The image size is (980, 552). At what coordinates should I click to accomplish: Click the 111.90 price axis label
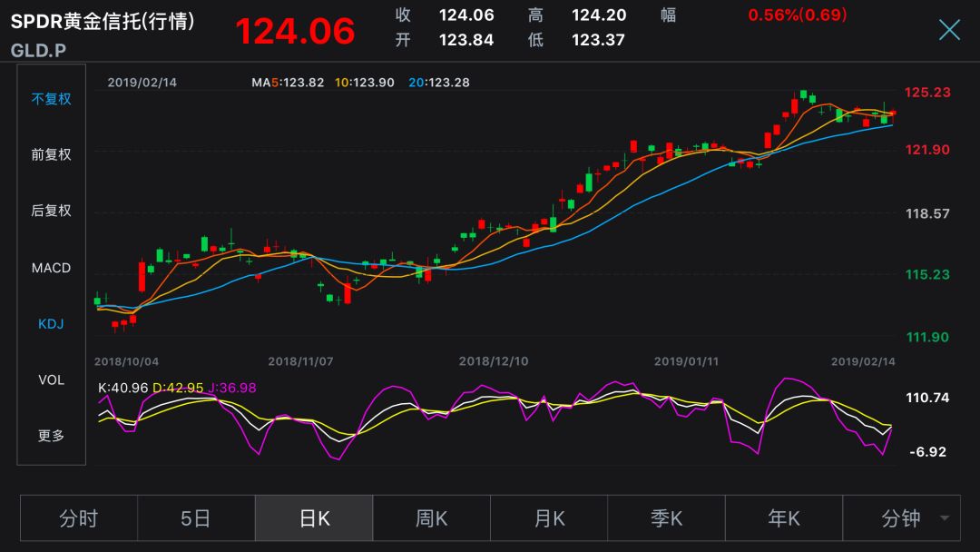[x=927, y=337]
